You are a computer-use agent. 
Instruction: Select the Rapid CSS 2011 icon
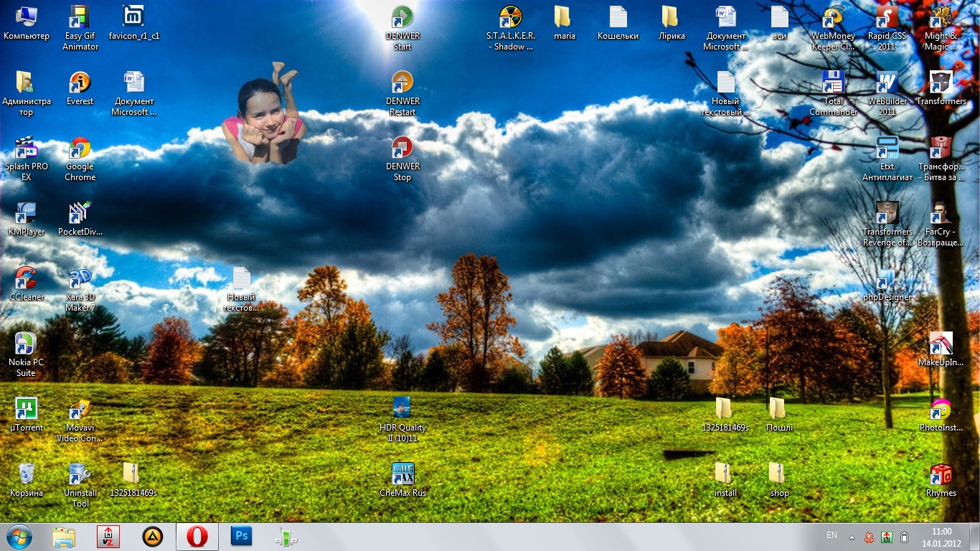coord(887,17)
